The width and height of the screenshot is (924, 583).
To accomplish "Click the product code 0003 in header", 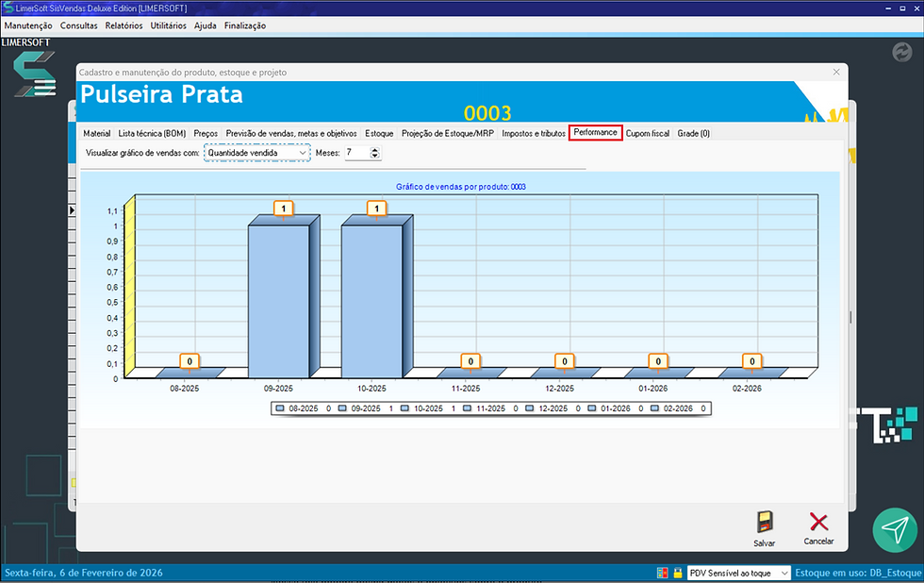I will [x=487, y=112].
